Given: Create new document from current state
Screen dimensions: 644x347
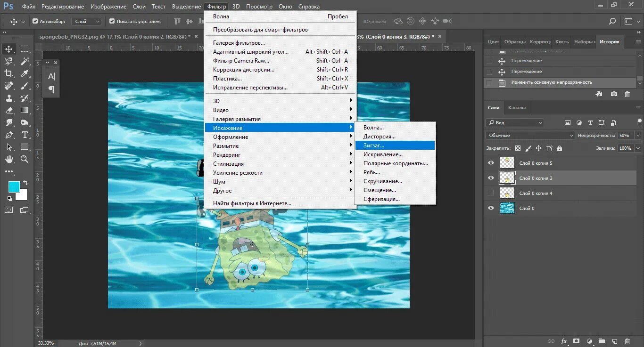Looking at the screenshot, I should click(599, 94).
